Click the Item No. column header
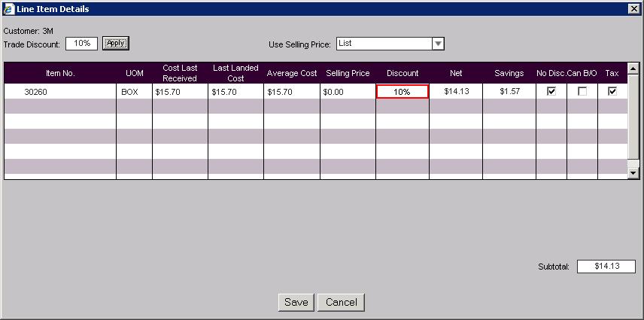Screen dimensions: 644x320 pos(60,73)
